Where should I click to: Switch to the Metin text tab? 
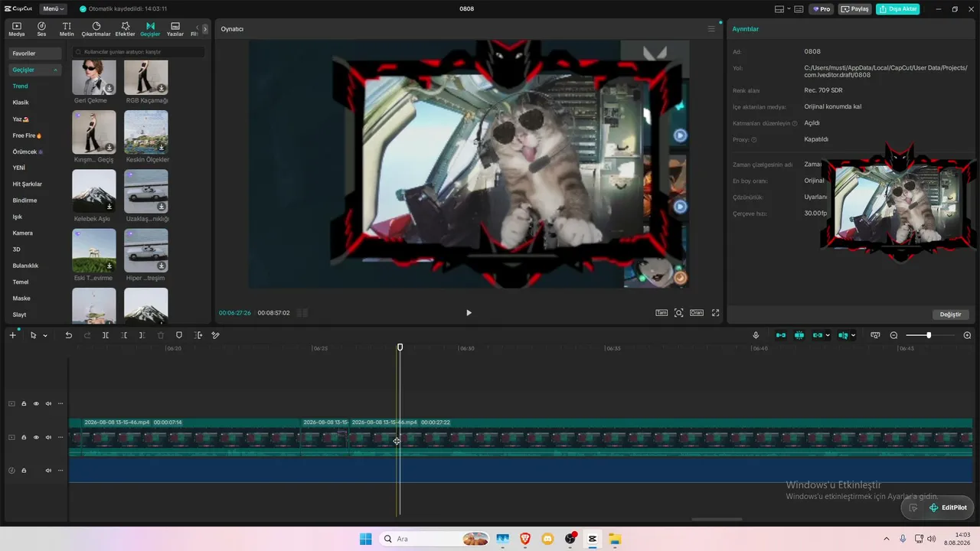67,29
